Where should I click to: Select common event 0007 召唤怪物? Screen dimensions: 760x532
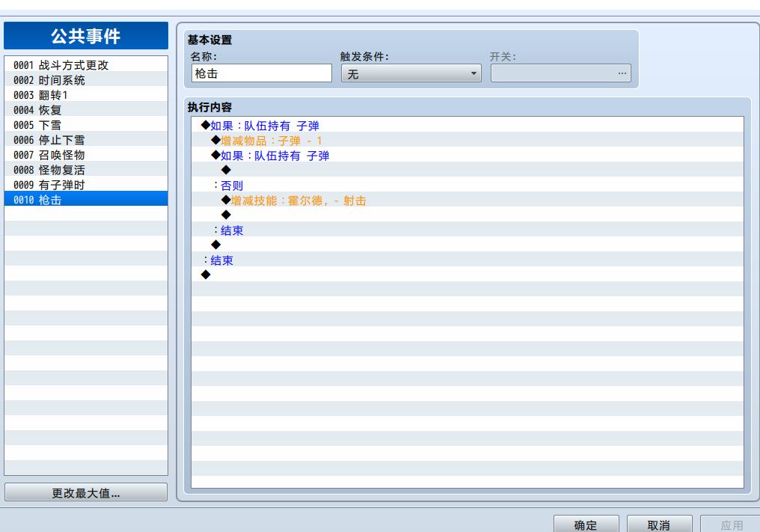(x=86, y=155)
